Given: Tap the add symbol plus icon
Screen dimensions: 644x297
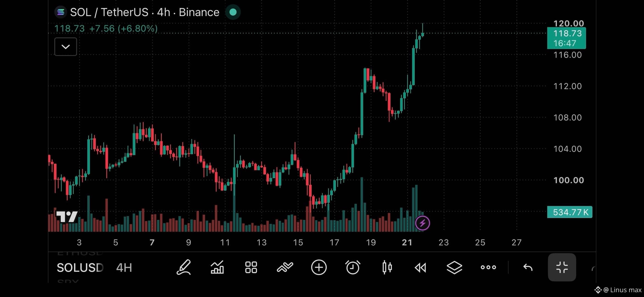Looking at the screenshot, I should [x=319, y=267].
